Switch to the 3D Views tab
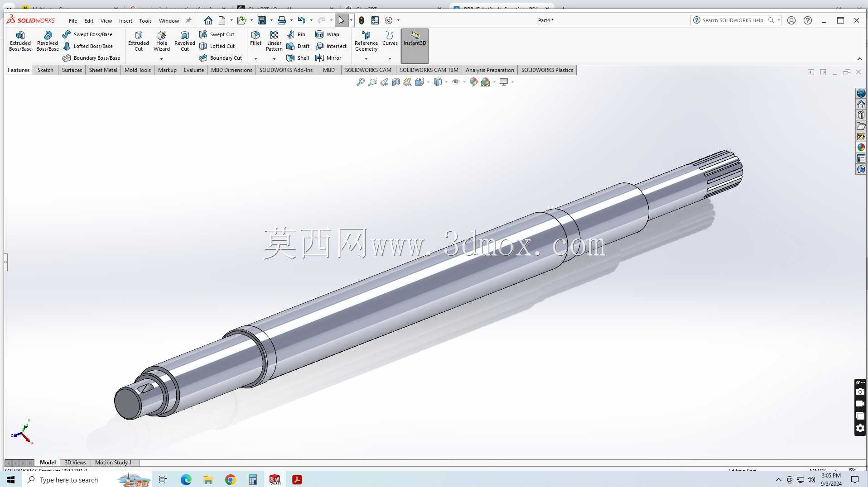The width and height of the screenshot is (868, 487). [x=75, y=463]
